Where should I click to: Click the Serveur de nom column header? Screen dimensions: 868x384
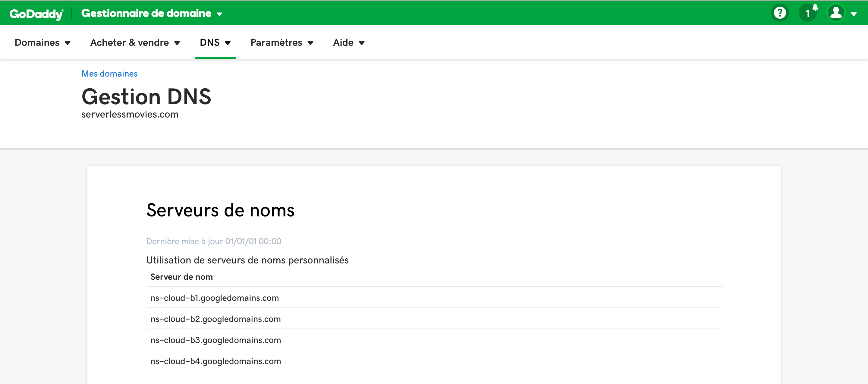[x=182, y=277]
